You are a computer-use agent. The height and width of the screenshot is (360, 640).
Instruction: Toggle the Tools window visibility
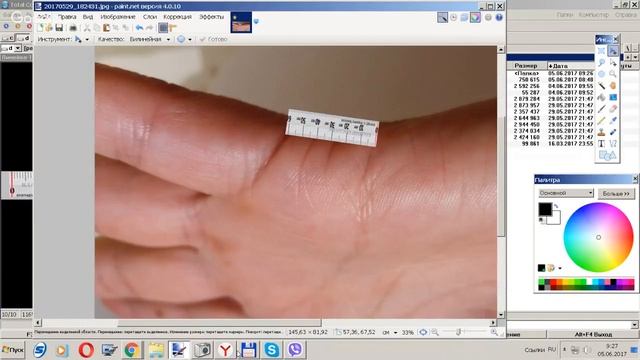pyautogui.click(x=442, y=18)
